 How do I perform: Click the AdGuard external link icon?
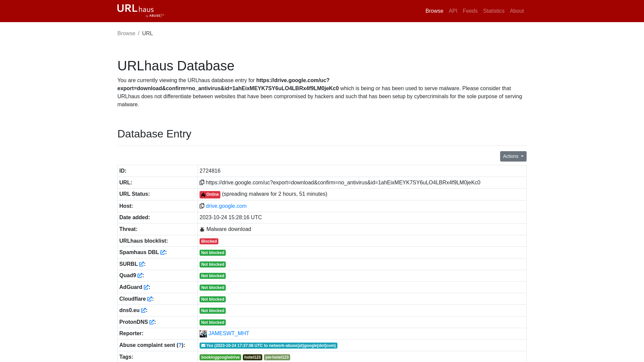(146, 287)
